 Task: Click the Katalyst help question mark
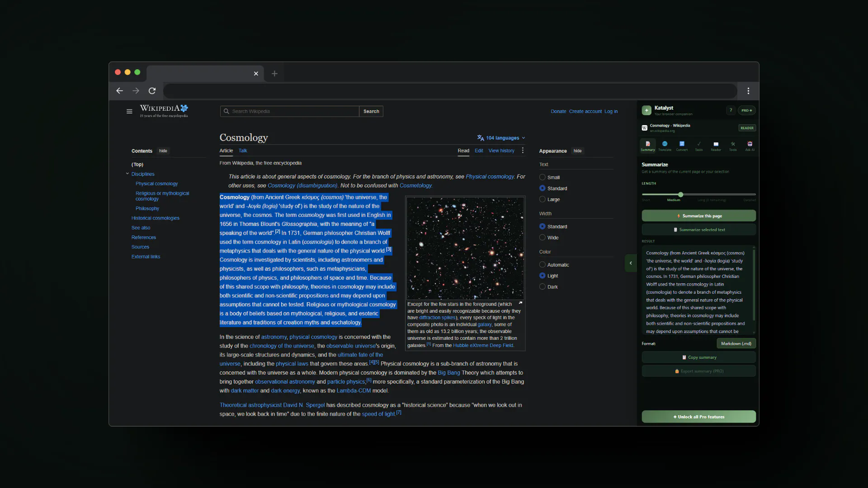731,110
